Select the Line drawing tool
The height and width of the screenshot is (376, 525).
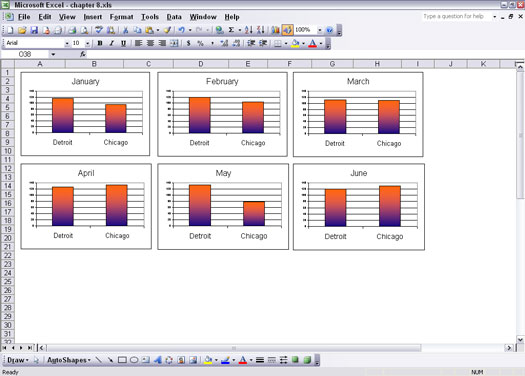[x=98, y=360]
